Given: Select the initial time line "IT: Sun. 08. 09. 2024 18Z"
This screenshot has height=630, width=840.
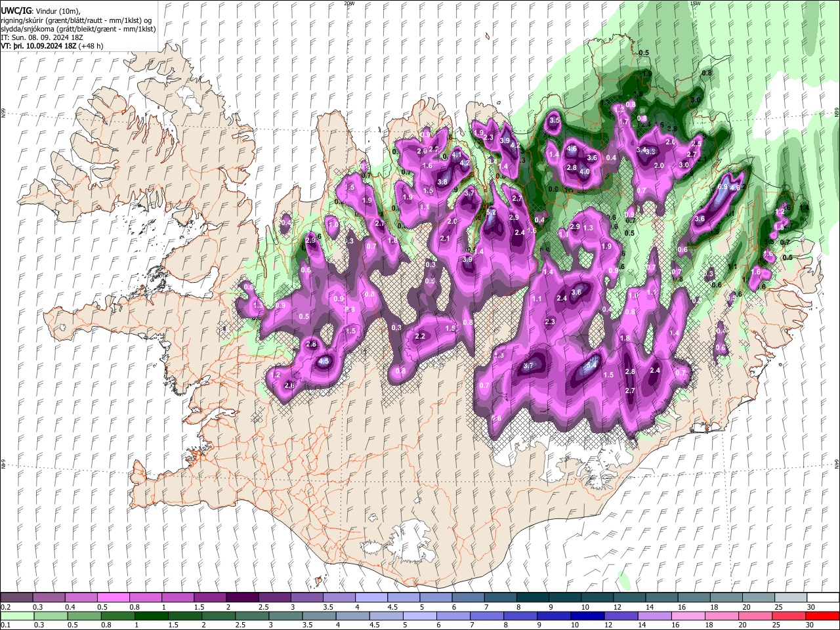Looking at the screenshot, I should point(42,37).
